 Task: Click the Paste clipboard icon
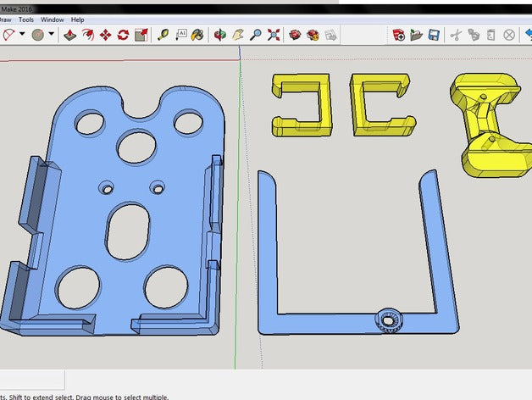tap(491, 35)
